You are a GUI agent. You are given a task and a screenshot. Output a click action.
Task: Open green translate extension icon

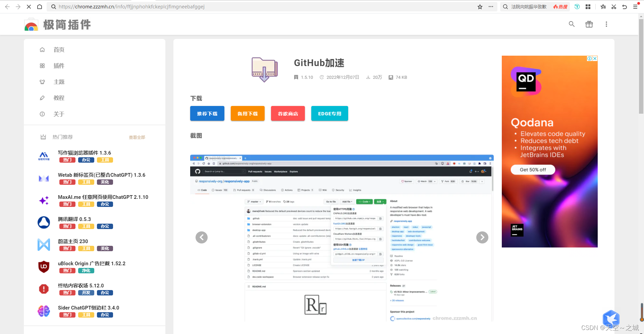(x=577, y=7)
